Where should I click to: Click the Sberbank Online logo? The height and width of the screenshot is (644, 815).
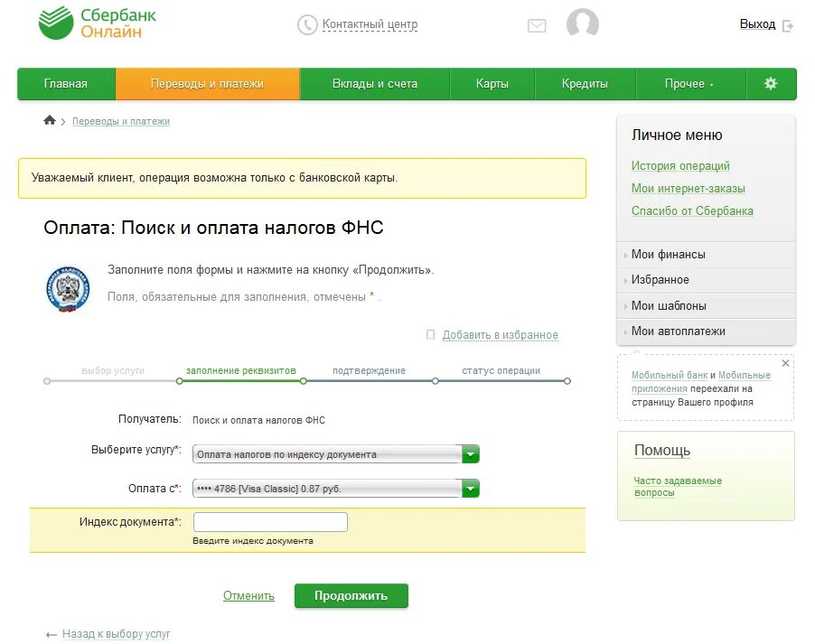(x=98, y=23)
